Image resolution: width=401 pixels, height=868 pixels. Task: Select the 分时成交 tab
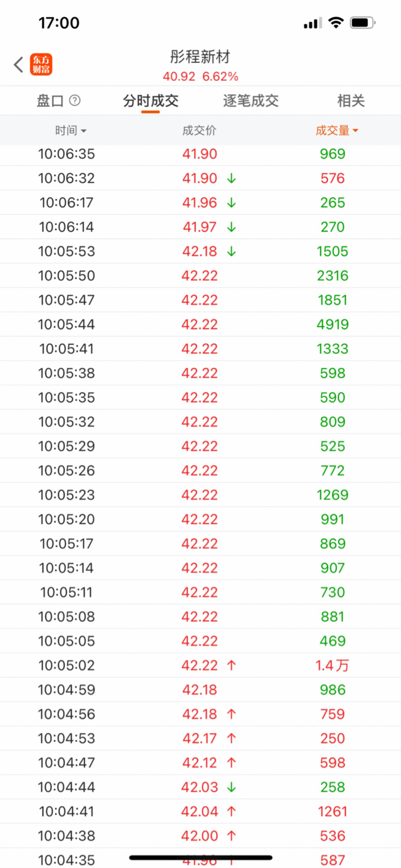pyautogui.click(x=150, y=101)
